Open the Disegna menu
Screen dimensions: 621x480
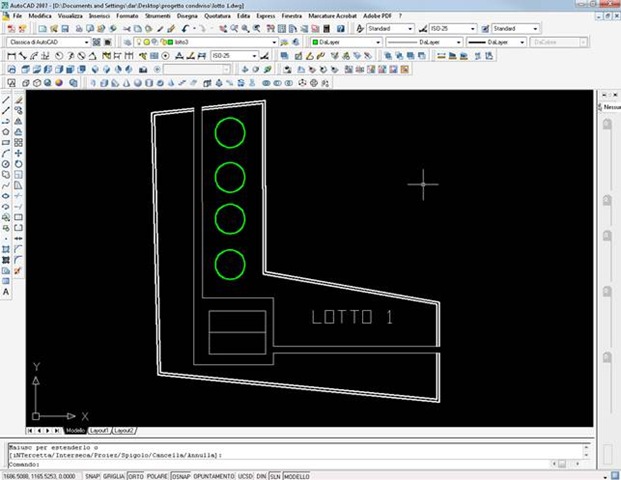187,17
